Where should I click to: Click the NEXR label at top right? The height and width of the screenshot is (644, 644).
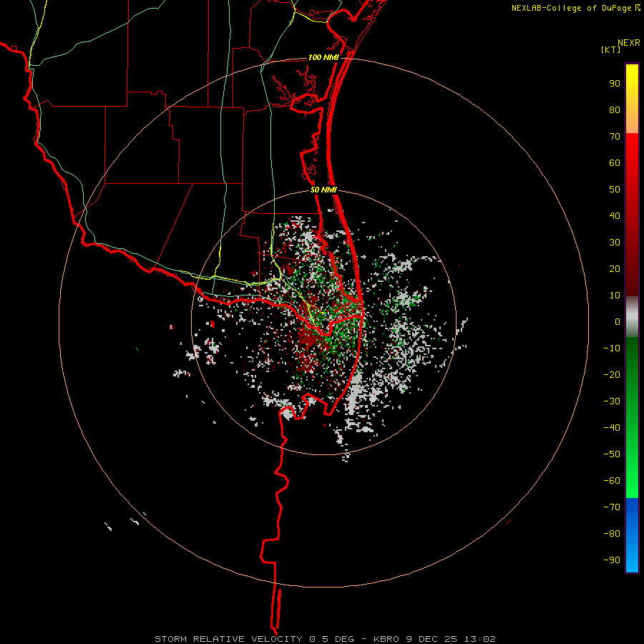[629, 43]
